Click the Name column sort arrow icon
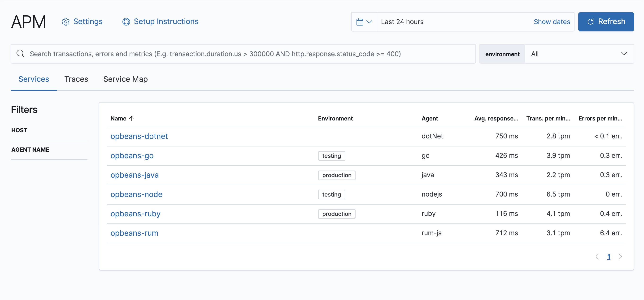644x300 pixels. pyautogui.click(x=132, y=118)
